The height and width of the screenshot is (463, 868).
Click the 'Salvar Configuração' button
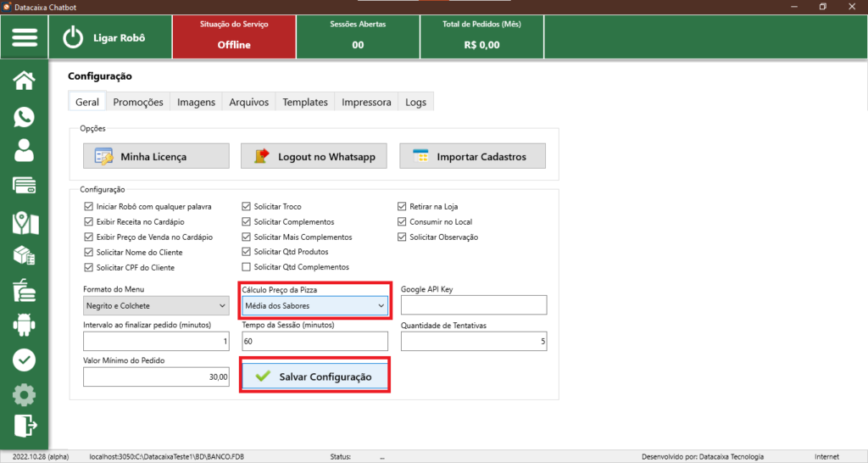point(314,377)
